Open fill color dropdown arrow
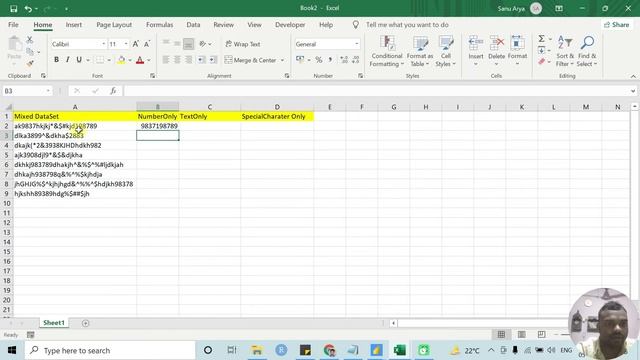640x360 pixels. pyautogui.click(x=130, y=60)
